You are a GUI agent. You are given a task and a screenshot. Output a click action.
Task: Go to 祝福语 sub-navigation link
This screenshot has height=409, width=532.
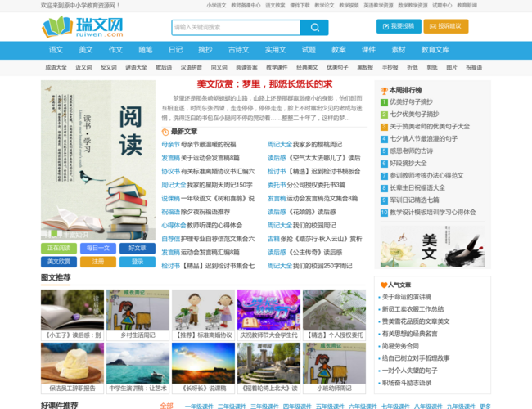tap(474, 68)
